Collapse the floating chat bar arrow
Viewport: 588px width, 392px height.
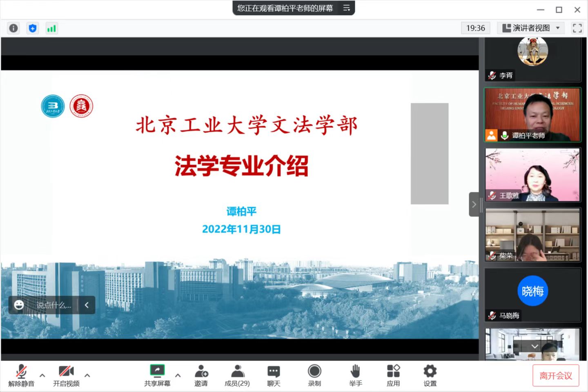point(87,305)
